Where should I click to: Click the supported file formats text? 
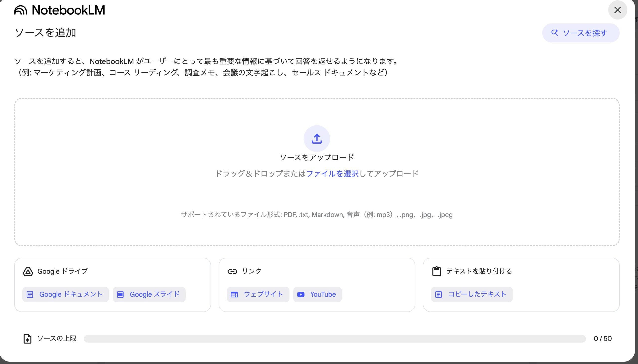tap(317, 215)
